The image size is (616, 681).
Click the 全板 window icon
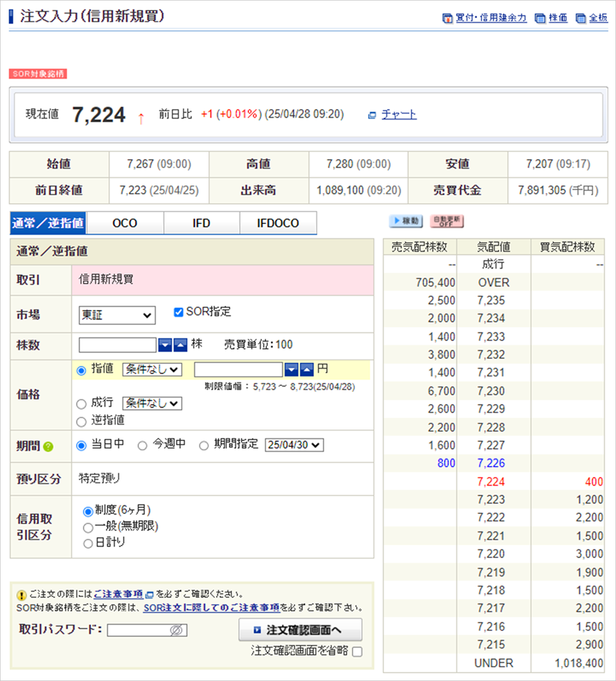tap(581, 18)
